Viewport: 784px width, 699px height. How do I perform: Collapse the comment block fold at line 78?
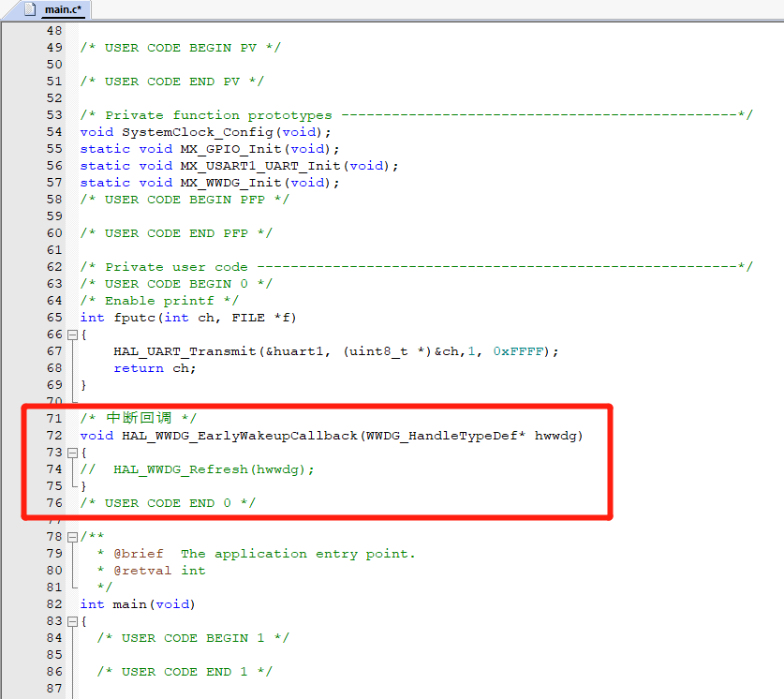[x=72, y=538]
